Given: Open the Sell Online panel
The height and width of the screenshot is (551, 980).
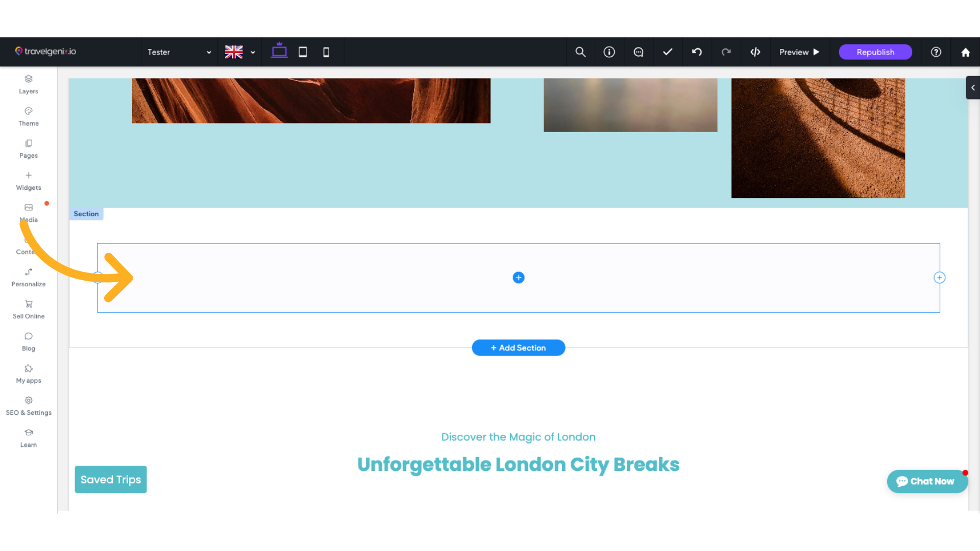Looking at the screenshot, I should click(28, 309).
